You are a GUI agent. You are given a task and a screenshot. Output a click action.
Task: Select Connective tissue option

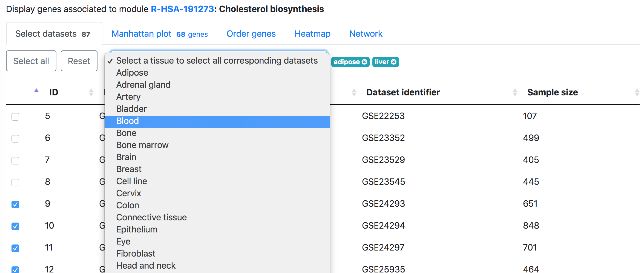pos(217,217)
